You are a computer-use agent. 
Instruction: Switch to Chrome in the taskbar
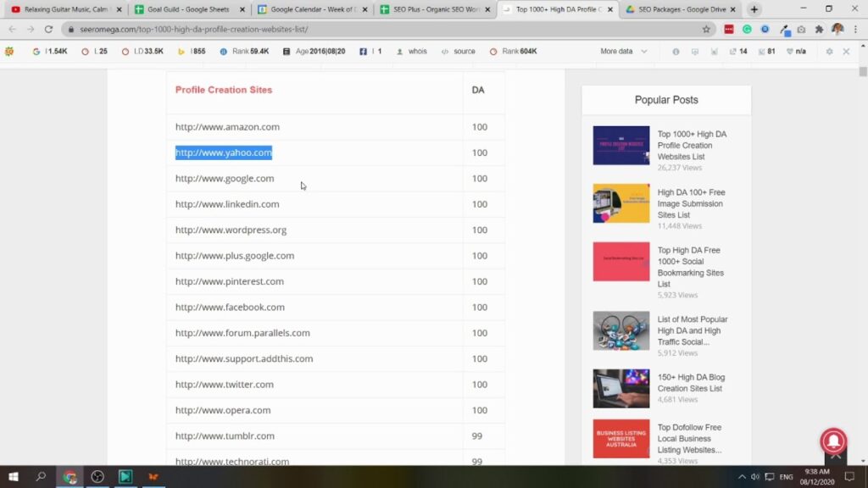70,476
